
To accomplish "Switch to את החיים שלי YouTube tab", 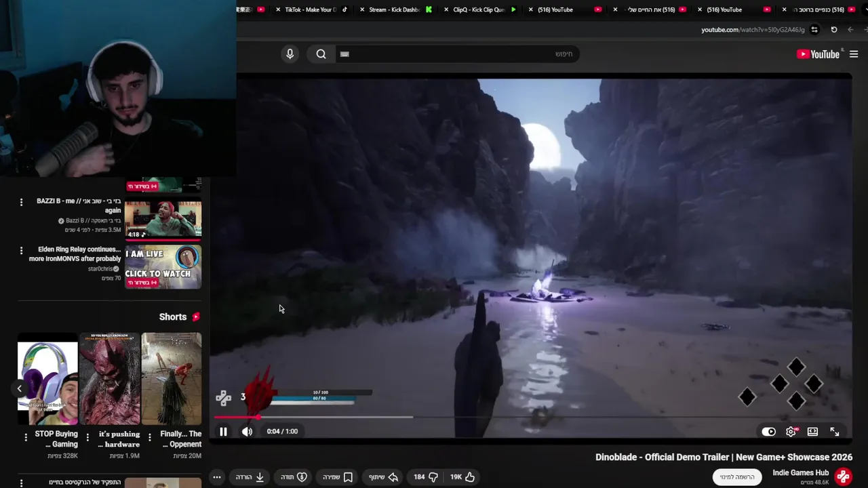I will 651,9.
